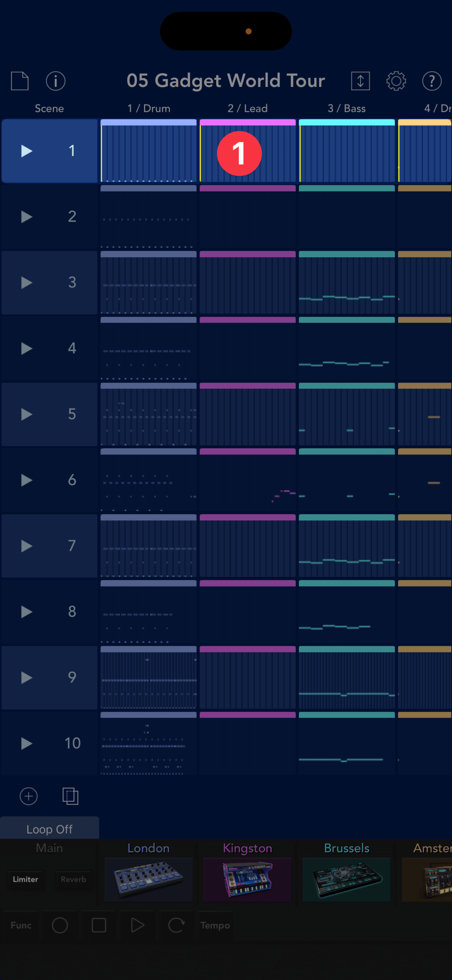
Task: Tap the song info icon
Action: (x=55, y=81)
